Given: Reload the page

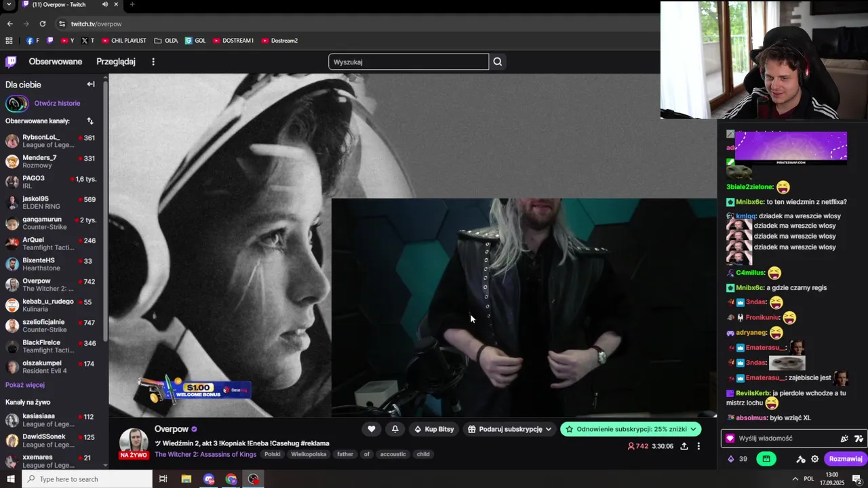Looking at the screenshot, I should 43,24.
